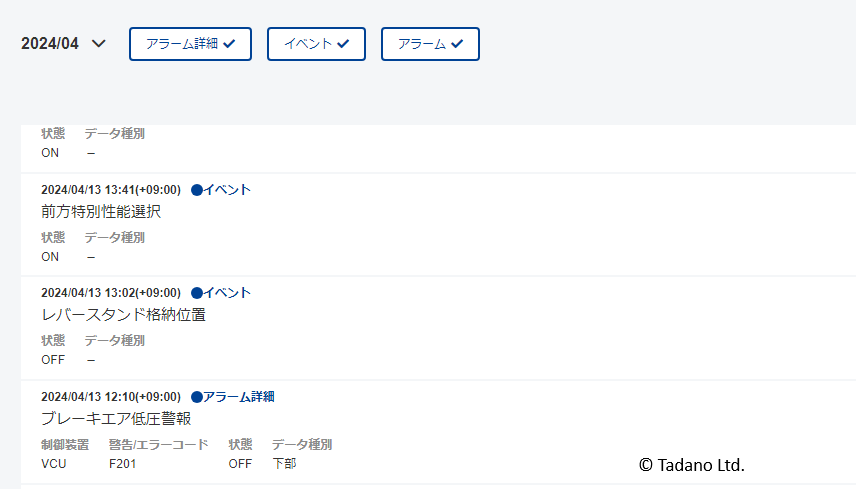Select the 2024/04/13 13:02 timestamp

click(x=110, y=292)
